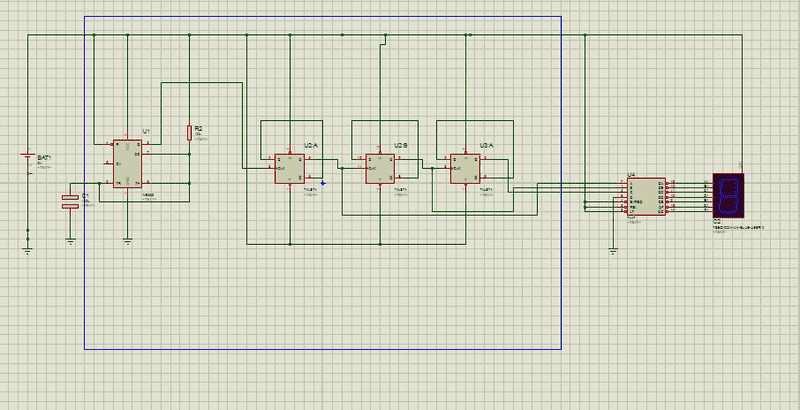Click the BAT1 label text
800x410 pixels.
point(44,158)
